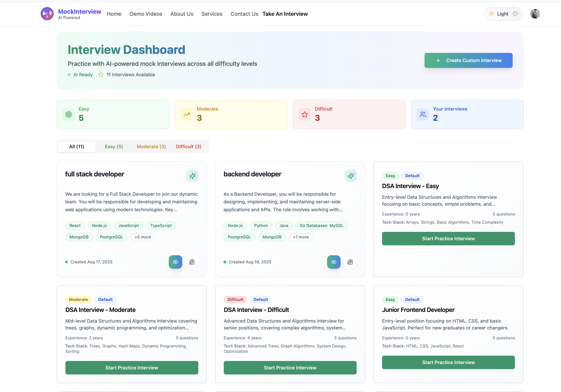The height and width of the screenshot is (392, 561).
Task: Click the sun icon in theme switcher
Action: [x=492, y=14]
